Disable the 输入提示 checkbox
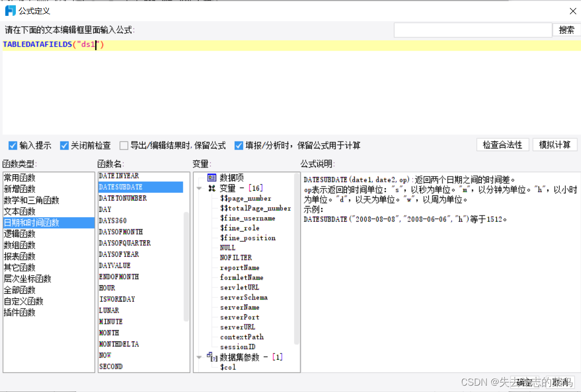This screenshot has height=392, width=581. point(13,146)
